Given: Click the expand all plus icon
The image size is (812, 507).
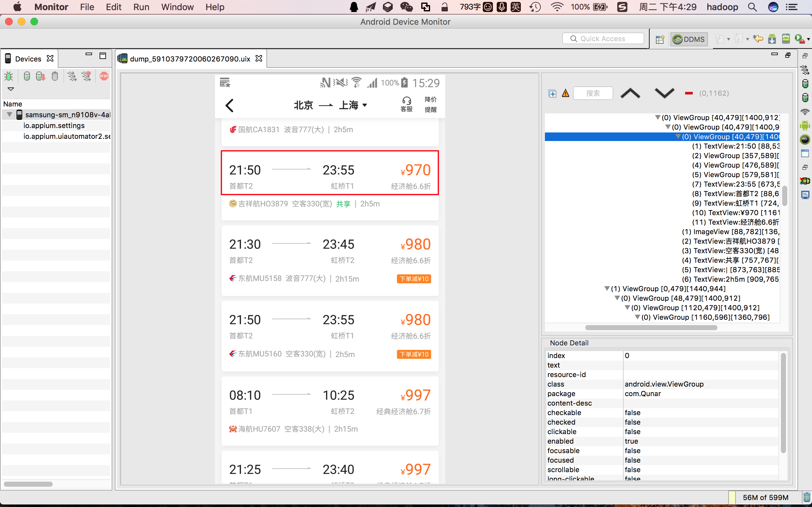Looking at the screenshot, I should click(552, 93).
